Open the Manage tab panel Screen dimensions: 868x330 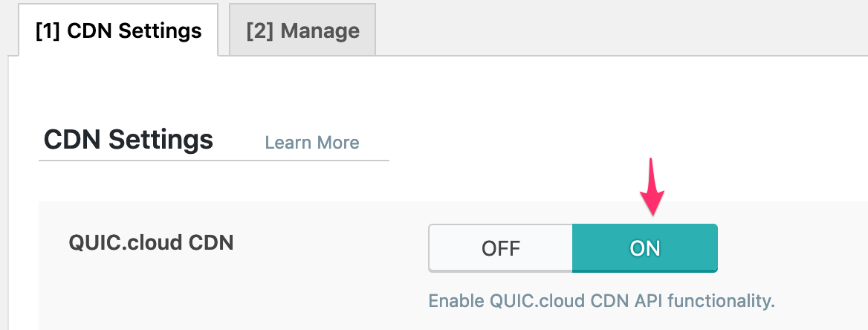coord(302,31)
